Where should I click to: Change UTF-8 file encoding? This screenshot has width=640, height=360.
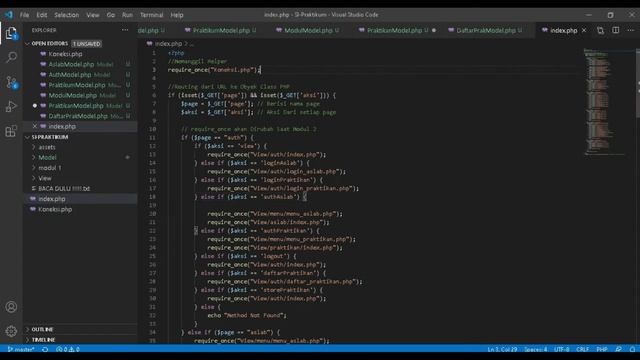point(562,349)
